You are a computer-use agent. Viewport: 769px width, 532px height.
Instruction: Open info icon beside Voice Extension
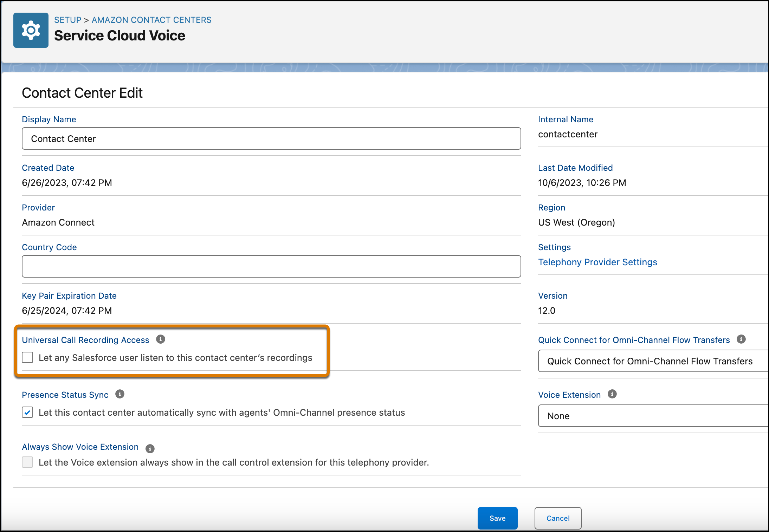[612, 394]
